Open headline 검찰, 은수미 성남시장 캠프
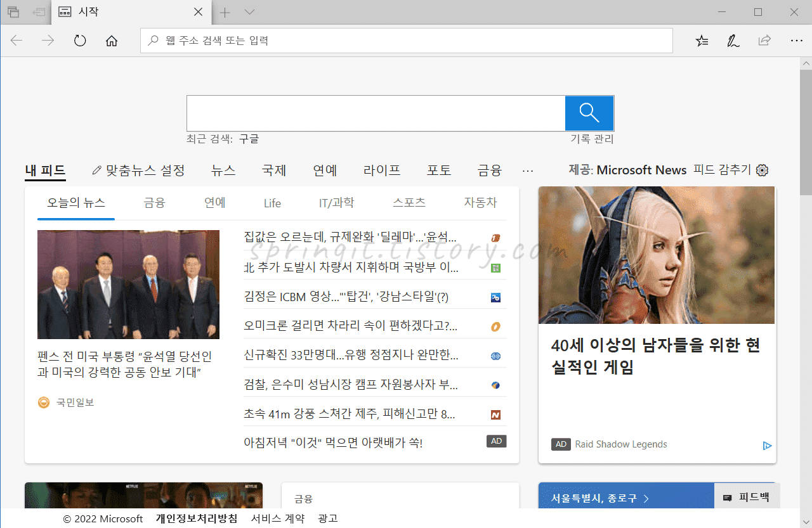This screenshot has width=812, height=528. [x=351, y=384]
